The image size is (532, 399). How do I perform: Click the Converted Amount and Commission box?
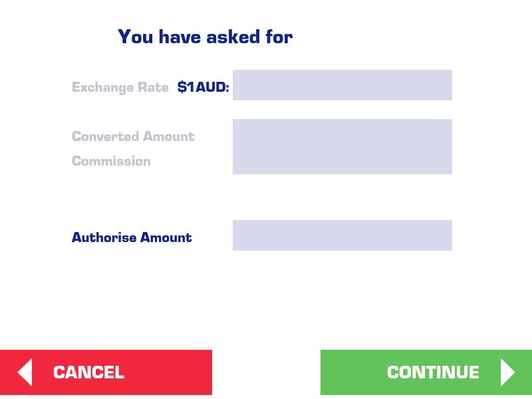342,146
